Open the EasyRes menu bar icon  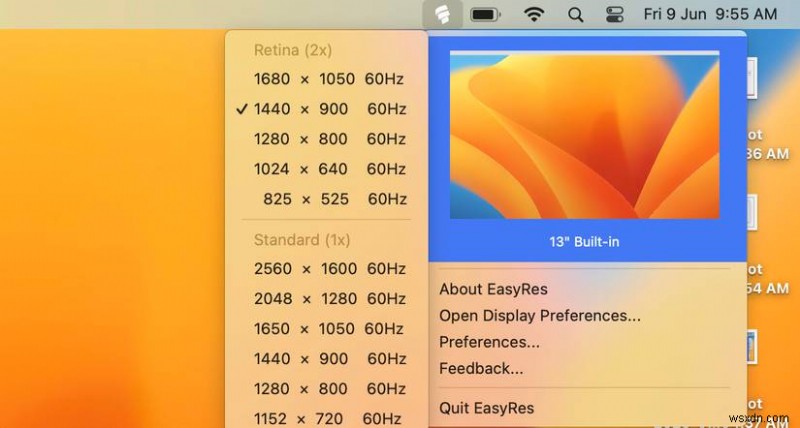click(x=442, y=14)
